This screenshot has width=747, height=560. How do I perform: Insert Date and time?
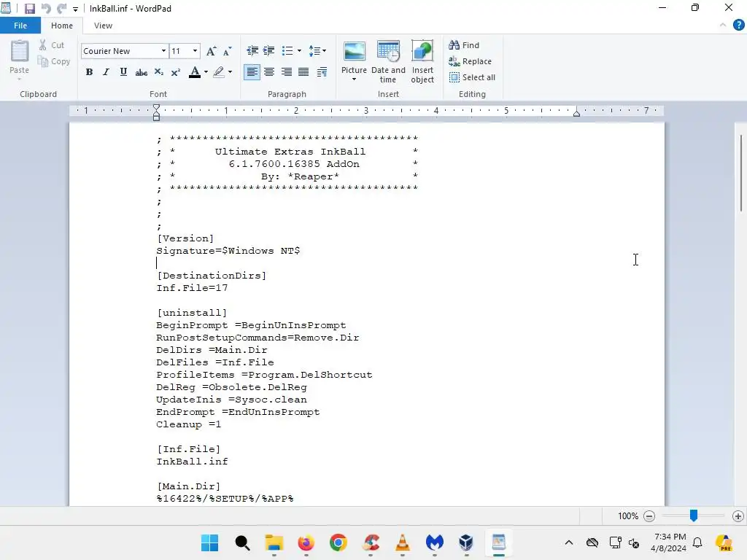(x=388, y=62)
